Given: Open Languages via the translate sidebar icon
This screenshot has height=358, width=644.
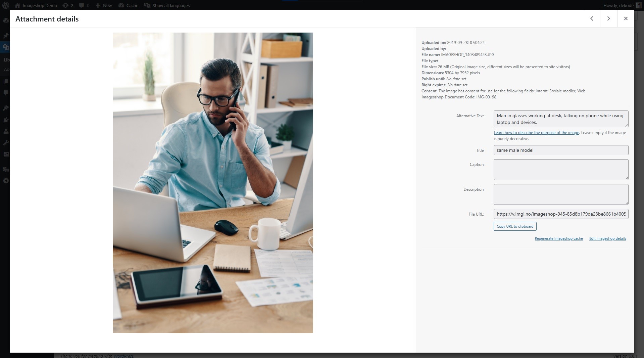Looking at the screenshot, I should click(6, 169).
